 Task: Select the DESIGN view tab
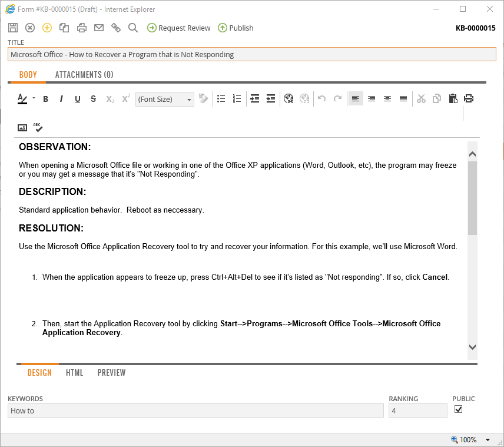39,373
